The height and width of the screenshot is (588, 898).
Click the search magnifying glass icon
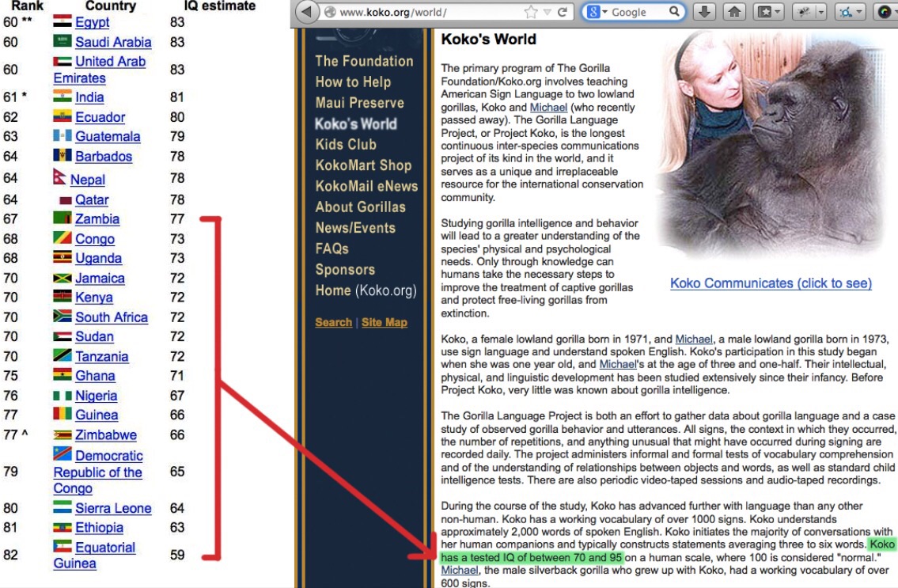(674, 13)
